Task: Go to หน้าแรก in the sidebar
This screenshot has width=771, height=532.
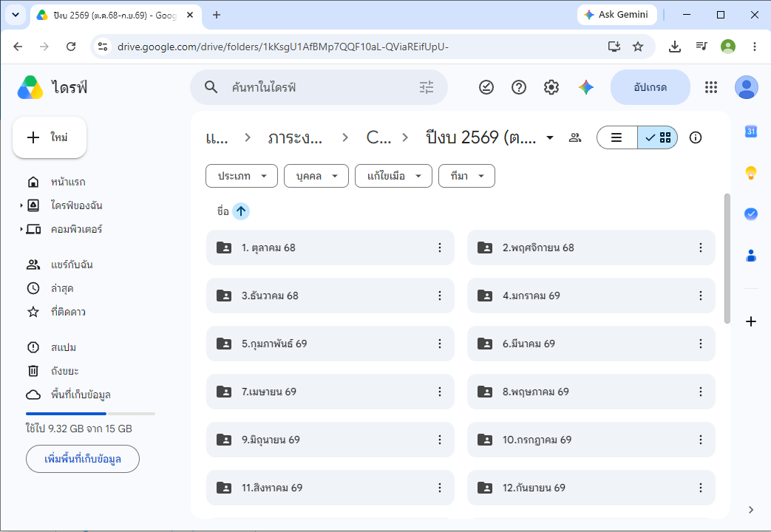Action: click(x=68, y=182)
